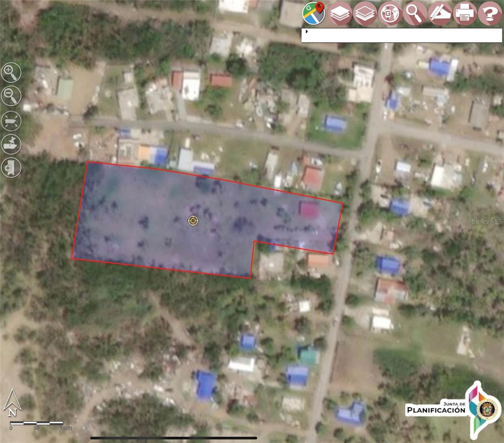Click the outlined stacked layers icon
This screenshot has height=443, width=504.
365,14
